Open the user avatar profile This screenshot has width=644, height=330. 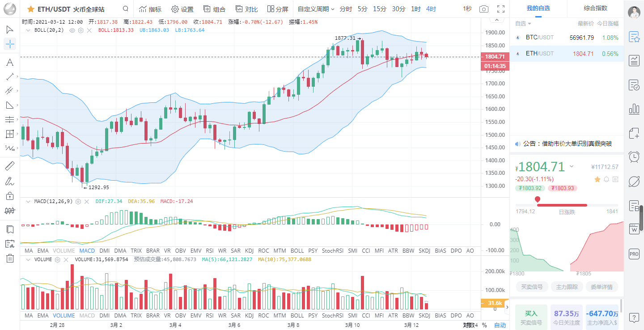pos(634,13)
